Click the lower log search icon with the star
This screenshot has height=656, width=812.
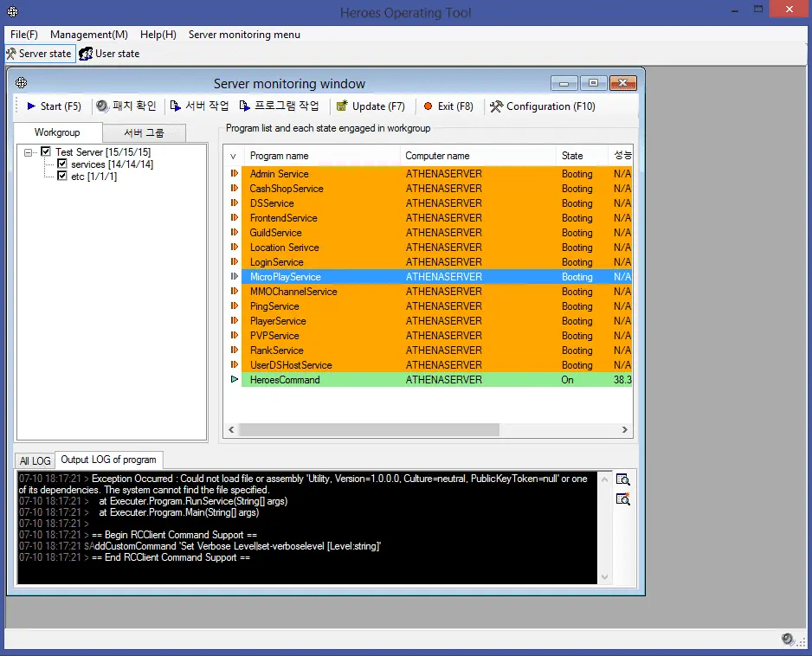click(623, 499)
